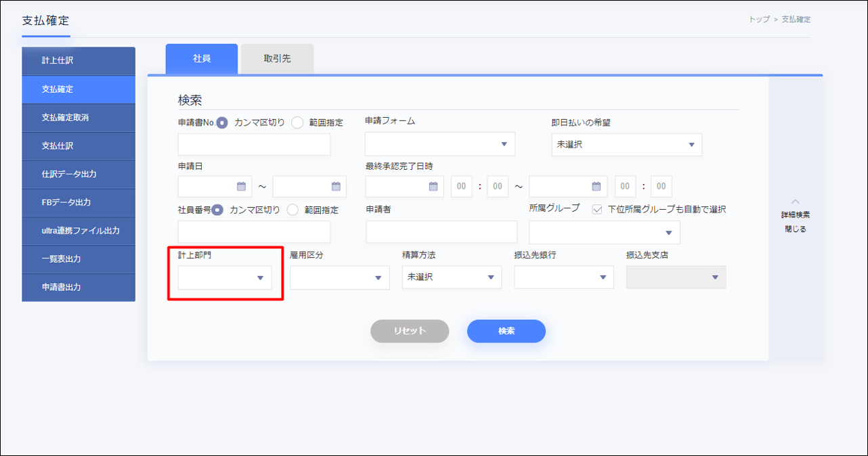Toggle 下位所属グループも自動で選択 checkbox
Image resolution: width=868 pixels, height=456 pixels.
point(597,210)
